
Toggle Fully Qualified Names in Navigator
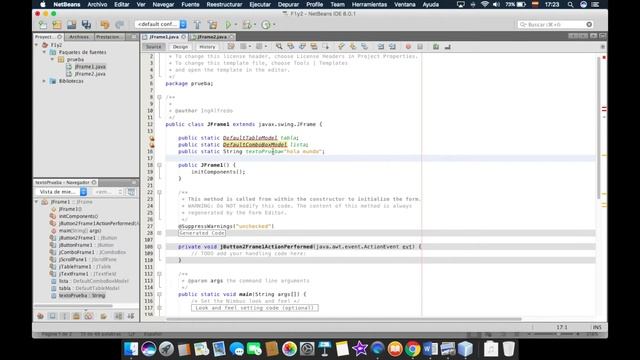point(103,316)
